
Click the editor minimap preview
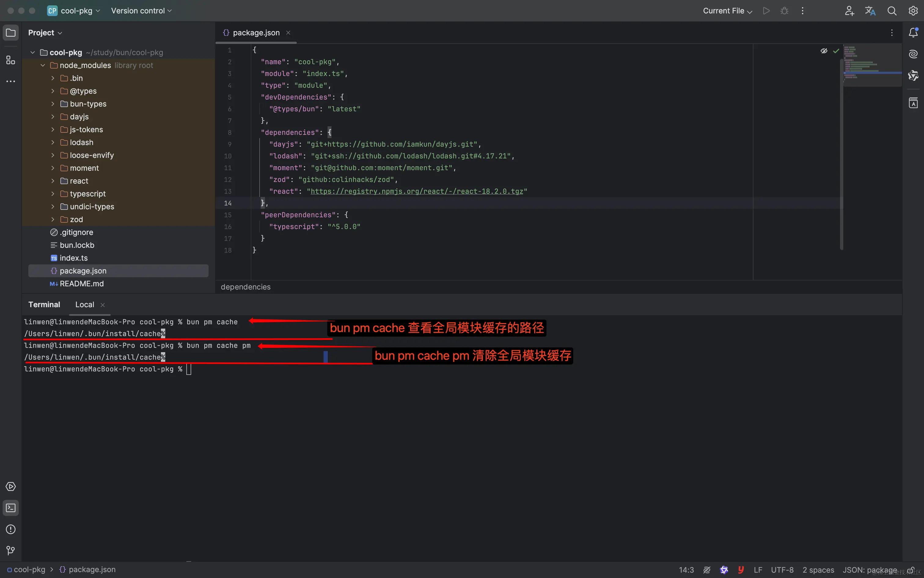pyautogui.click(x=872, y=65)
